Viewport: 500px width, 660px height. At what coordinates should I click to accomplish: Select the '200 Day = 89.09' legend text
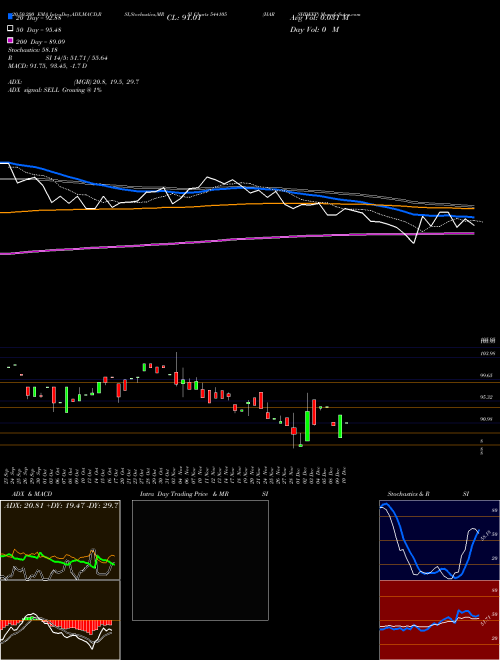(40, 42)
